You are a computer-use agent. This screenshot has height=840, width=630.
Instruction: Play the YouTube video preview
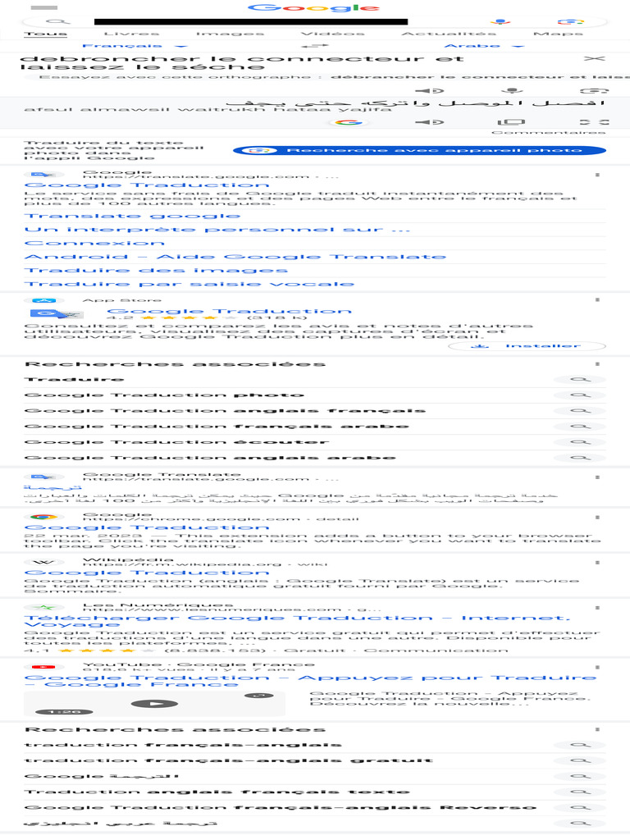(154, 703)
